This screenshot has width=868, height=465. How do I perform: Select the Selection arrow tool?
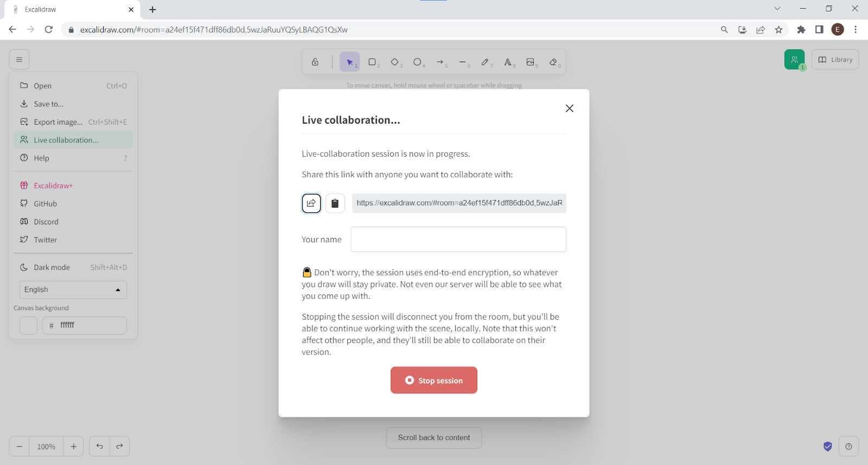click(350, 62)
